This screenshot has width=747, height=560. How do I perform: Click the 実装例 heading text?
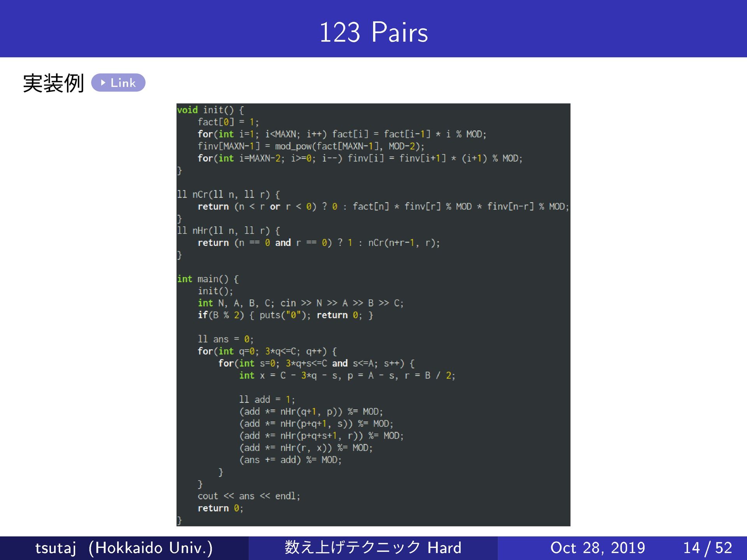click(x=53, y=83)
